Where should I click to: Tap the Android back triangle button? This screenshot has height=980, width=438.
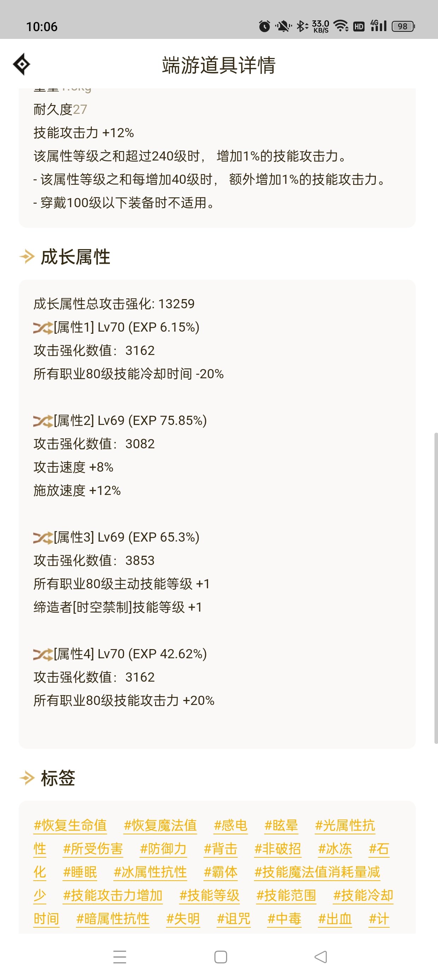point(321,957)
